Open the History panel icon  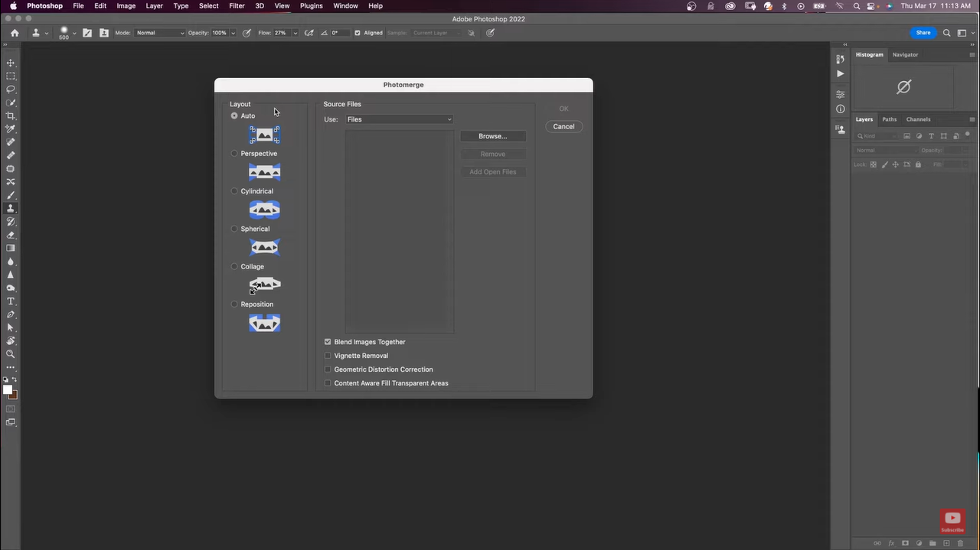pyautogui.click(x=840, y=58)
